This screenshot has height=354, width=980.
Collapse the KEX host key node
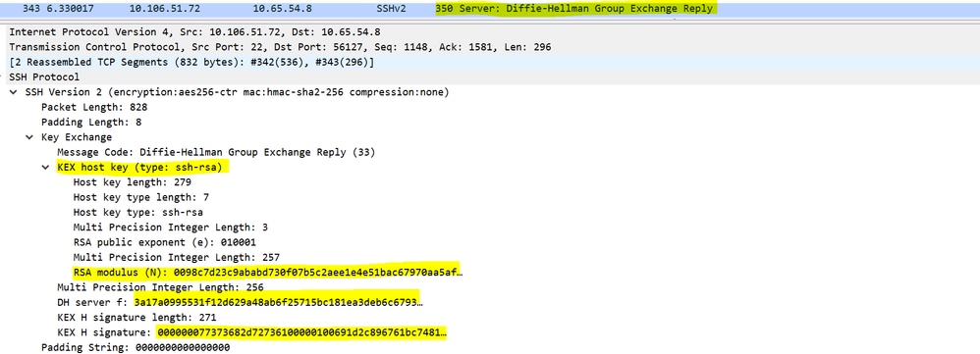(45, 168)
